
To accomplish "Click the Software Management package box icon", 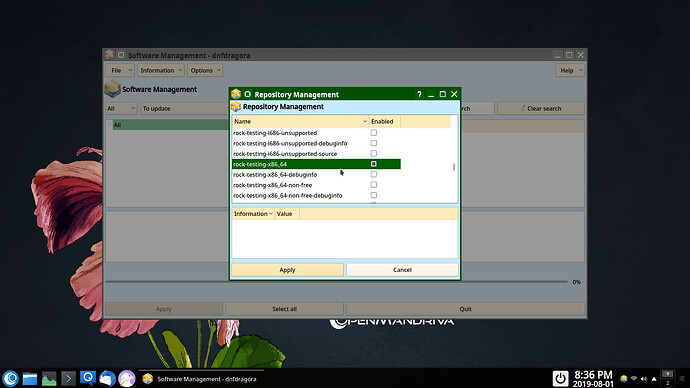I will 113,88.
